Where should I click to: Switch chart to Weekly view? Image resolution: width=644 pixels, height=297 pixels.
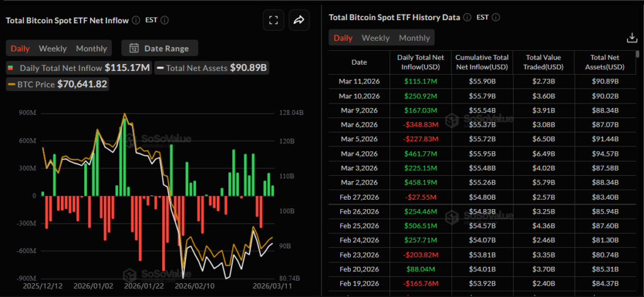pyautogui.click(x=53, y=48)
